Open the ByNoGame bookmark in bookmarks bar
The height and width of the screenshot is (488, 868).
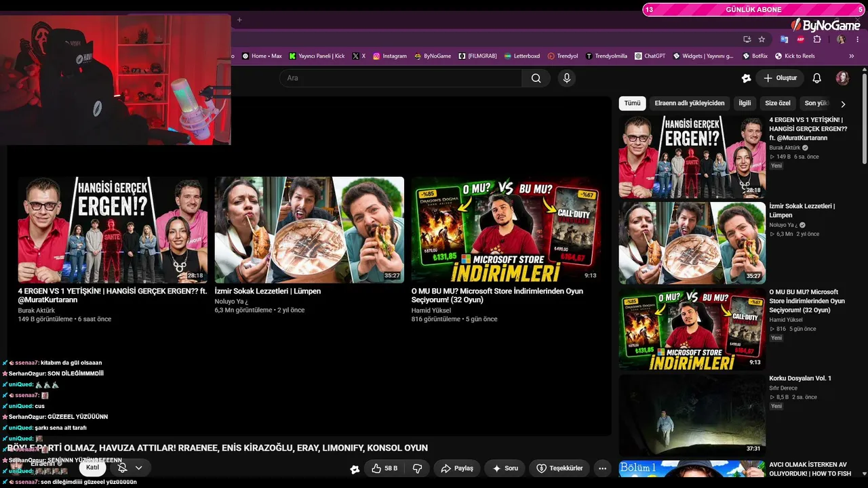[x=433, y=56]
